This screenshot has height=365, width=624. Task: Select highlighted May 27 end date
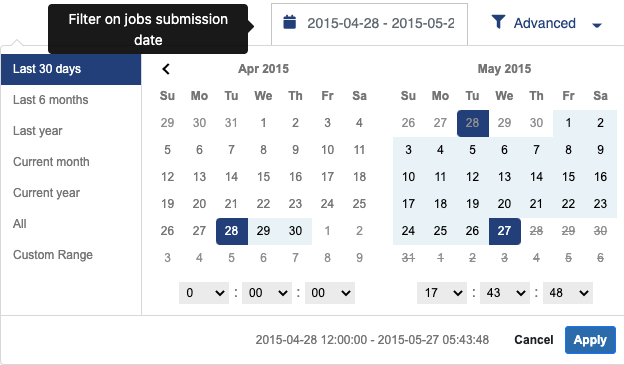[x=504, y=231]
